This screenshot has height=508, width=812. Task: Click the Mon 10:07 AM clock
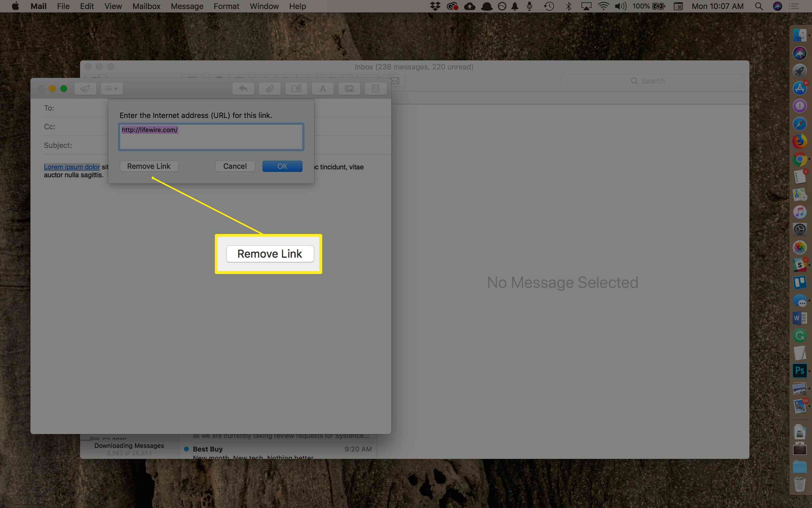click(718, 6)
